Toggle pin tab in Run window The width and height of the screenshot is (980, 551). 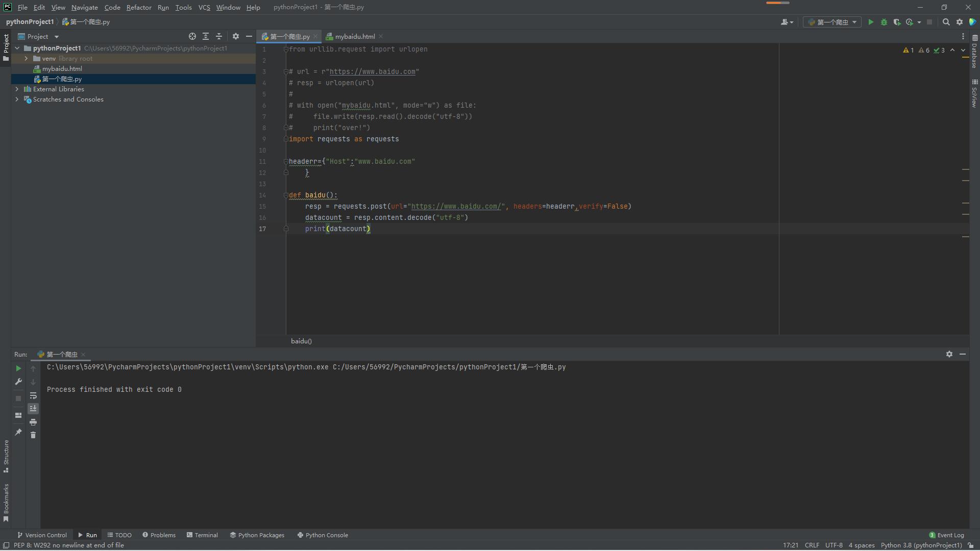(x=18, y=432)
